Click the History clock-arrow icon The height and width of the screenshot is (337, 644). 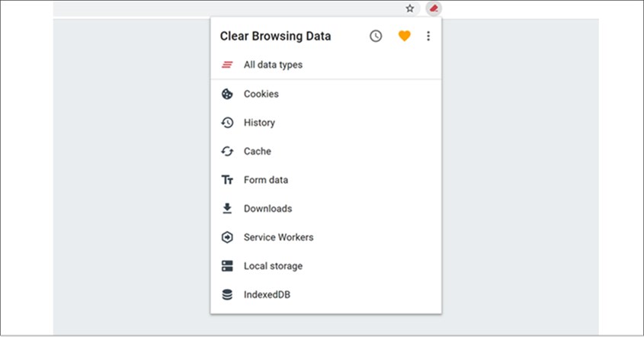click(227, 123)
